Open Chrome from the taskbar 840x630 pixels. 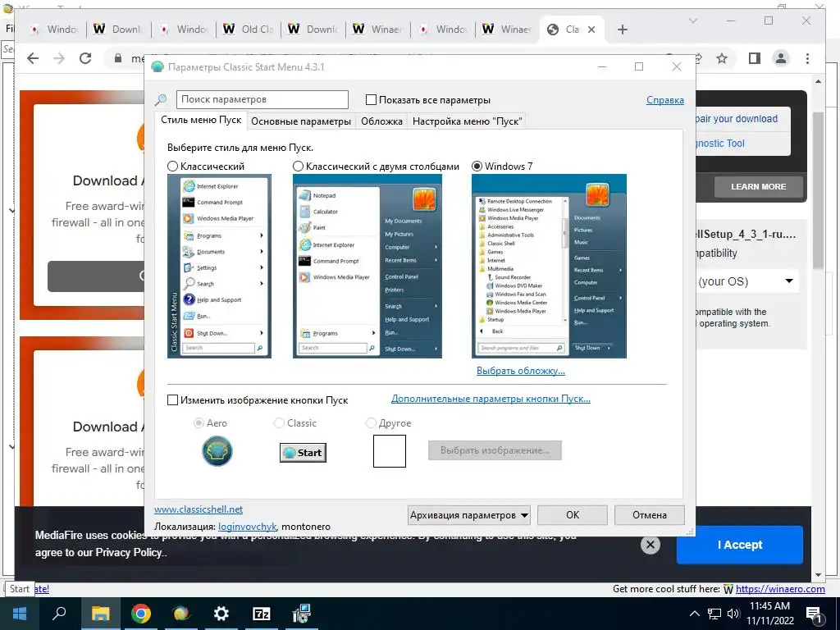[141, 614]
